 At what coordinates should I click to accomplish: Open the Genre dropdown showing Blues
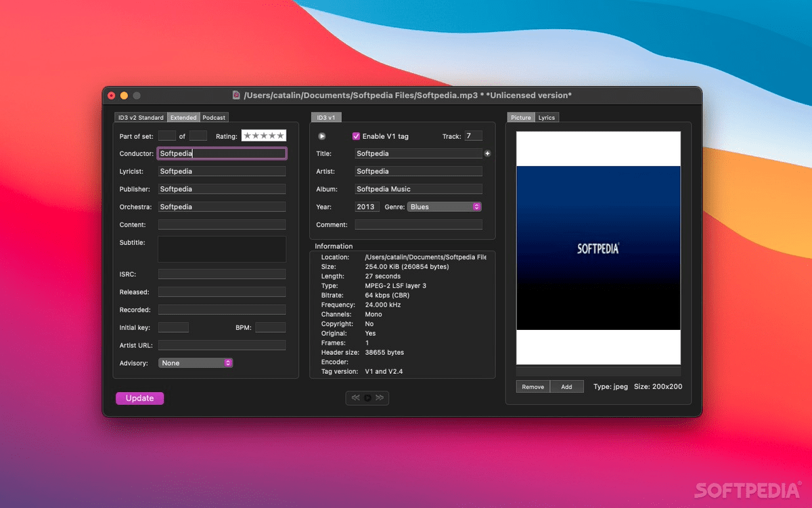pyautogui.click(x=444, y=207)
